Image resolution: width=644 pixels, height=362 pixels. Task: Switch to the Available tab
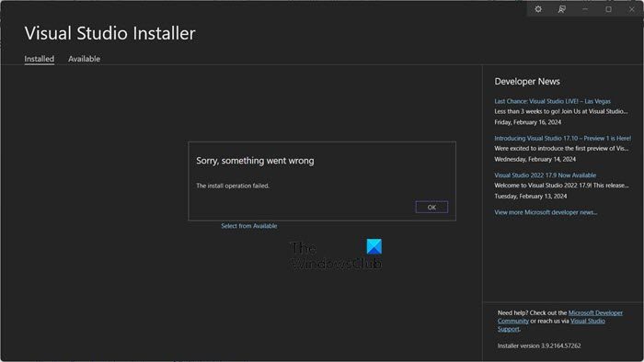[85, 59]
